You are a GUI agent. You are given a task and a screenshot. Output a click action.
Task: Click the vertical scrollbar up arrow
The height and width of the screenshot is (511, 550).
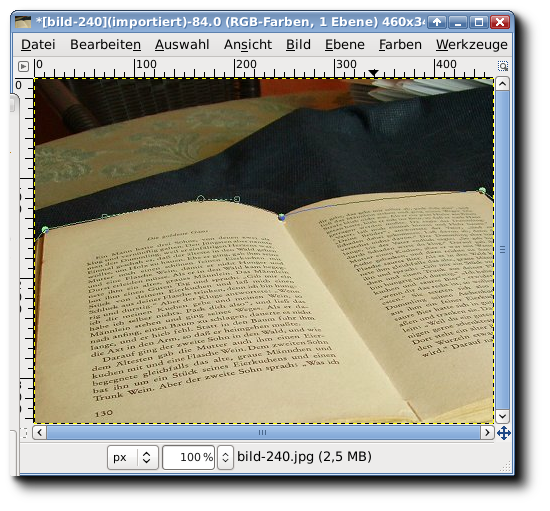tap(502, 84)
